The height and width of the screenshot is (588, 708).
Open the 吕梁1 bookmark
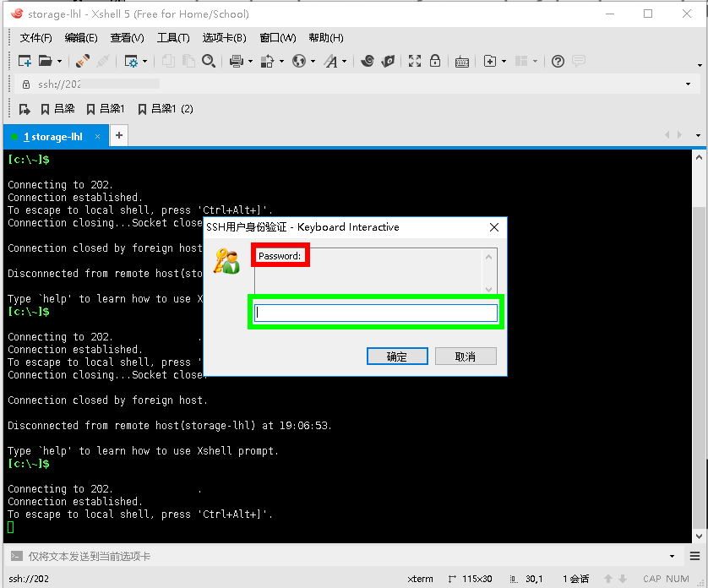pos(106,109)
